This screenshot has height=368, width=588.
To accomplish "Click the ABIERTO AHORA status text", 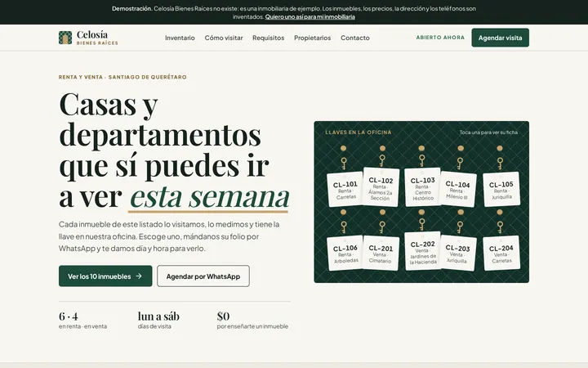I will click(440, 38).
